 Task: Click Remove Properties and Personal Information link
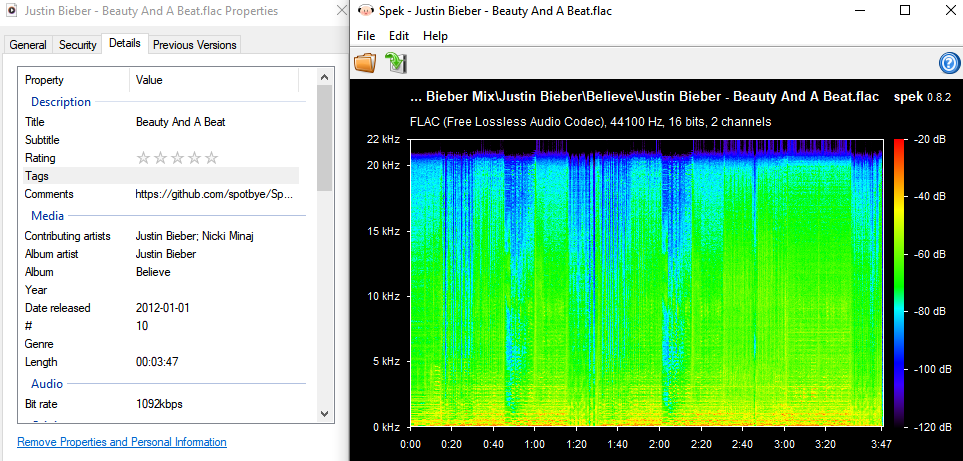[122, 442]
